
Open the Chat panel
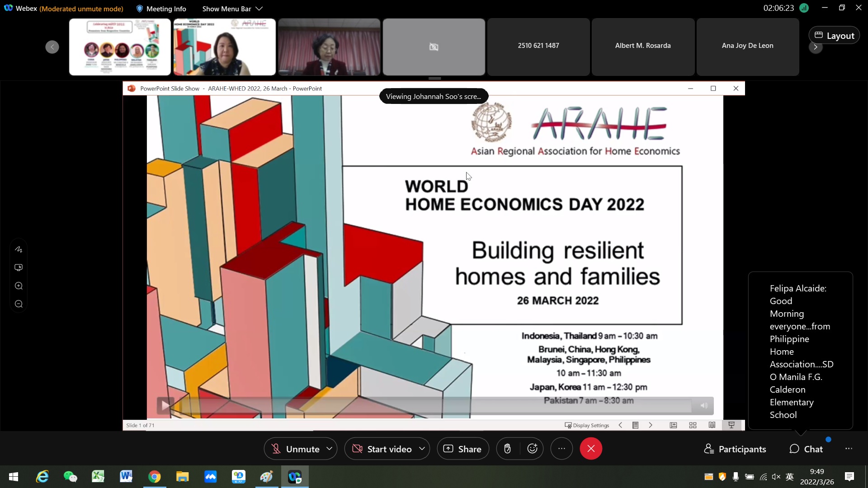806,449
